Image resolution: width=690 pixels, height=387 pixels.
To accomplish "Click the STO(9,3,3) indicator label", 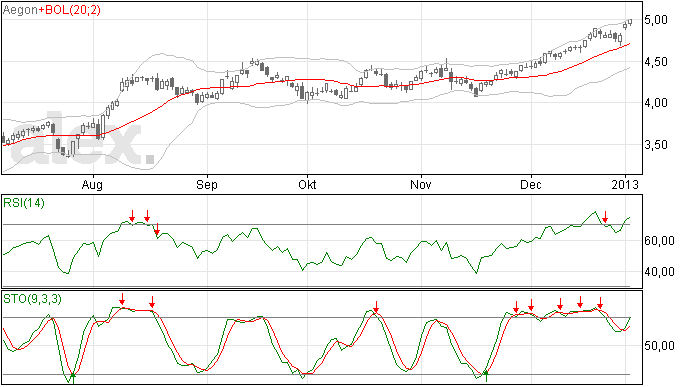I will pyautogui.click(x=33, y=299).
